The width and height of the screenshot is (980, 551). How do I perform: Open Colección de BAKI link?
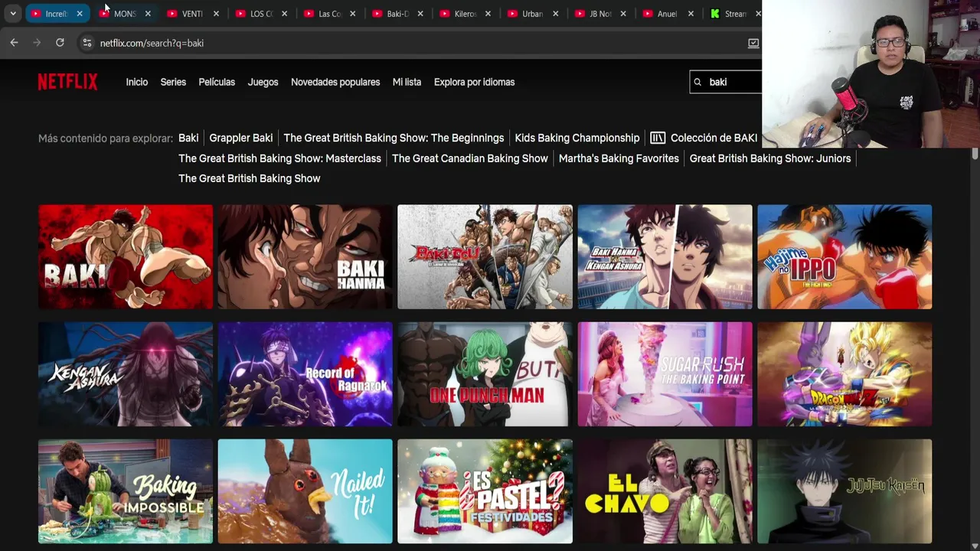coord(714,138)
